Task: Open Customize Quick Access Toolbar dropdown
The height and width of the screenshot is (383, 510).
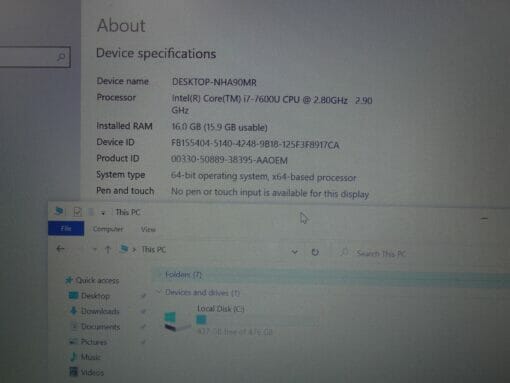Action: 103,213
